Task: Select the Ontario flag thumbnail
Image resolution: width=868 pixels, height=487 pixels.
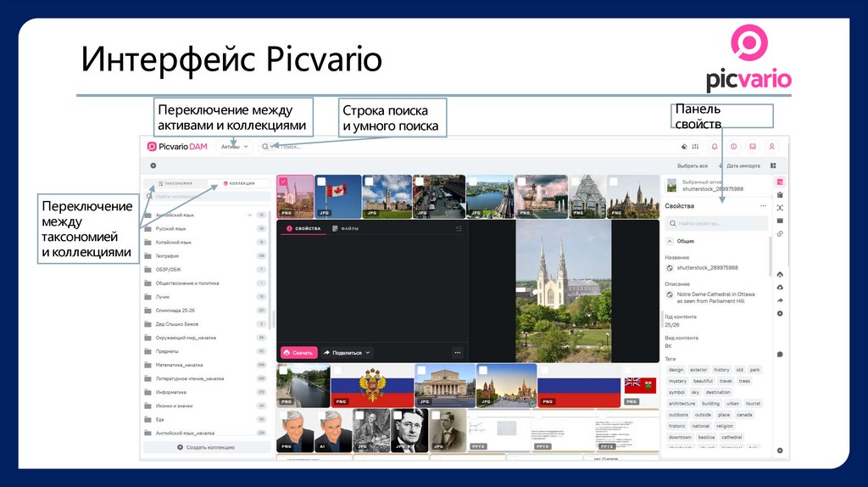Action: click(x=641, y=385)
